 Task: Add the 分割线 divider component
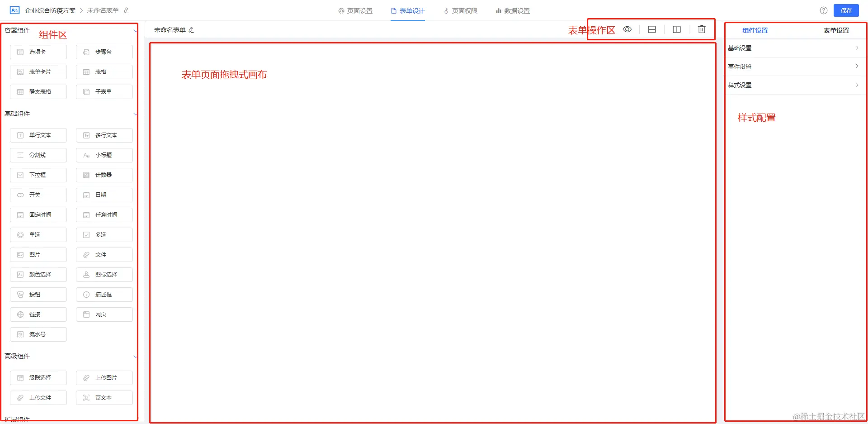38,155
